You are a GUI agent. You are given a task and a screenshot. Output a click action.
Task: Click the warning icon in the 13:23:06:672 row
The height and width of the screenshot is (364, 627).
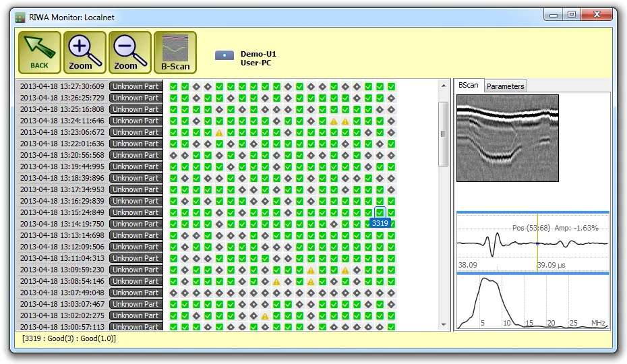[x=219, y=133]
